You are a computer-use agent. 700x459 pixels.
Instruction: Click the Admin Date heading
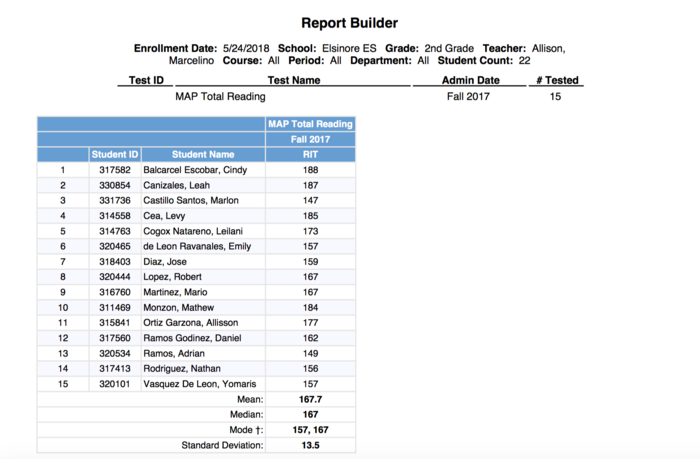470,80
